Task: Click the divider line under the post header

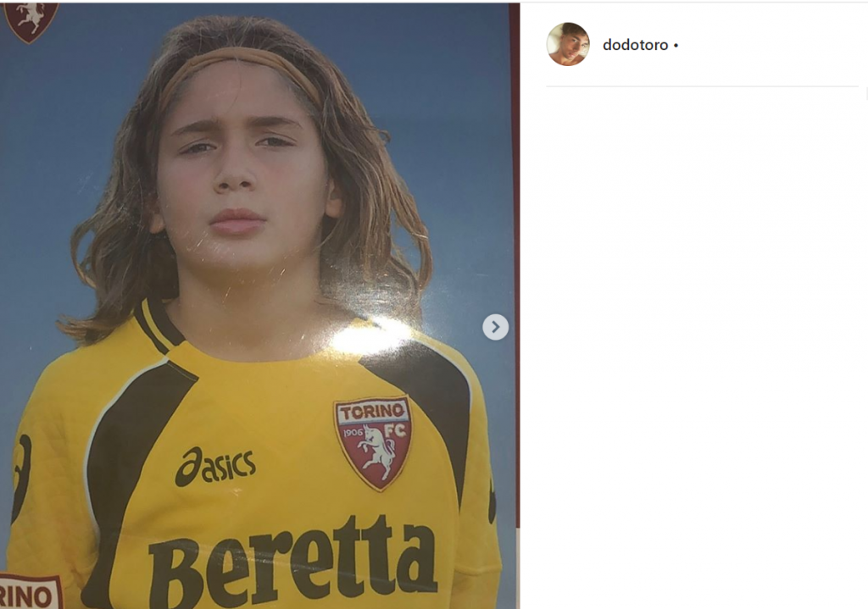Action: [x=702, y=86]
